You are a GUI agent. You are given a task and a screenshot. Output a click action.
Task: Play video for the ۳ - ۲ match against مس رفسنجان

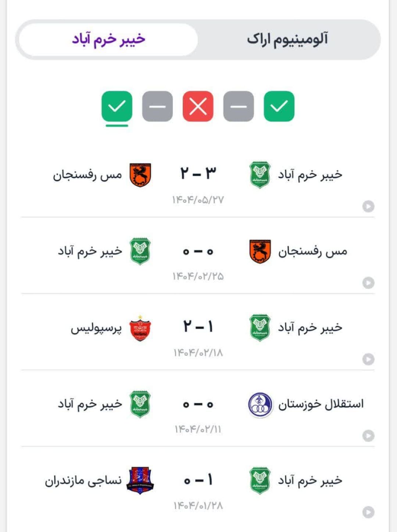tap(368, 206)
